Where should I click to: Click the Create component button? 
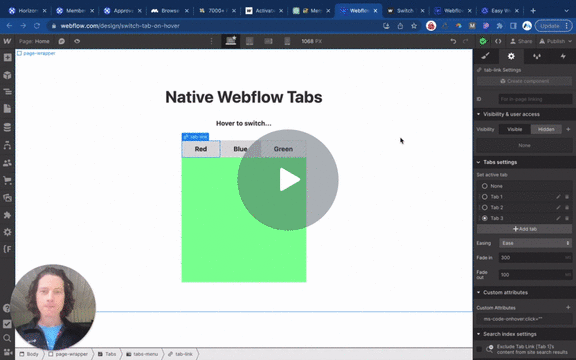click(x=524, y=81)
